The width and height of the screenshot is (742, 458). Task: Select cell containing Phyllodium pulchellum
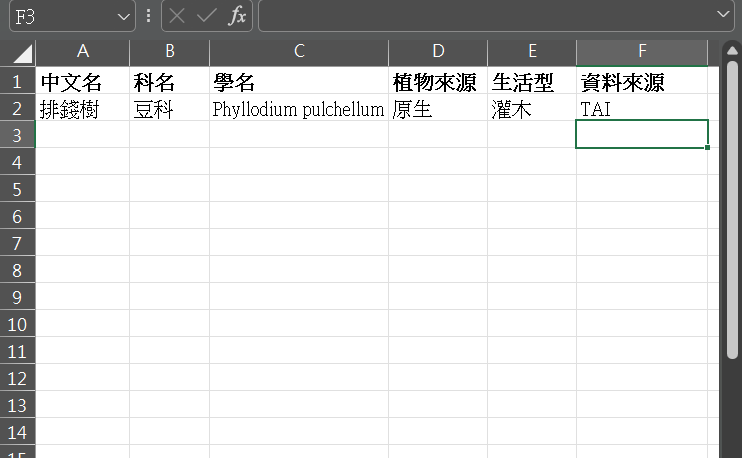(x=298, y=110)
